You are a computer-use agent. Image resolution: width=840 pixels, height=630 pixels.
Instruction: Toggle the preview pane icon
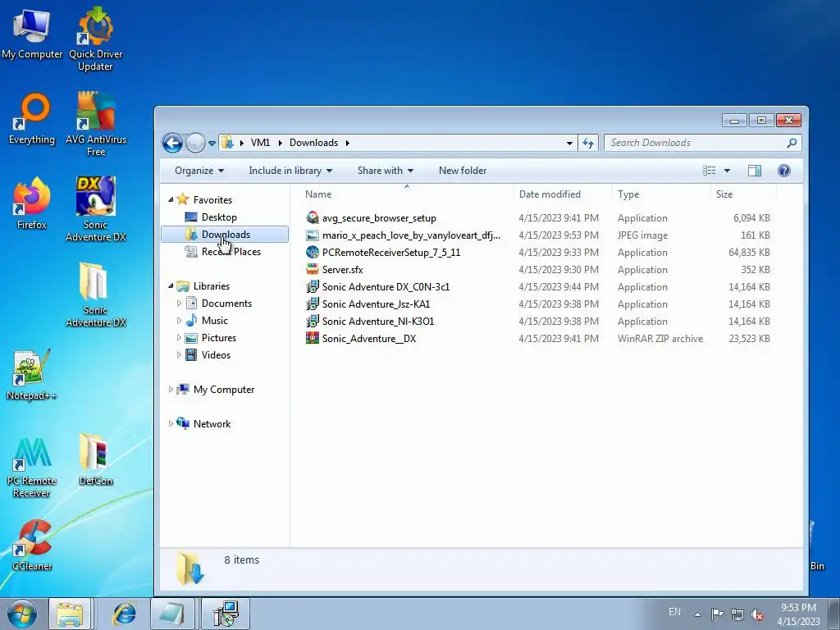click(755, 171)
